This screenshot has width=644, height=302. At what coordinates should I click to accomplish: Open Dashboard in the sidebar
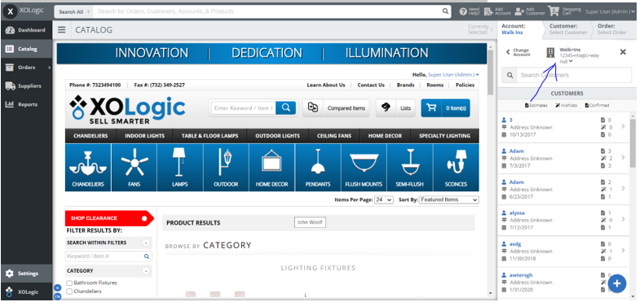[x=26, y=30]
